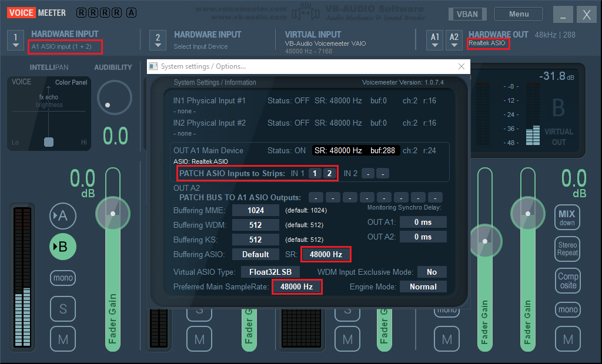Enable Stereo Repeat on the right strip
The height and width of the screenshot is (364, 602).
pos(567,249)
